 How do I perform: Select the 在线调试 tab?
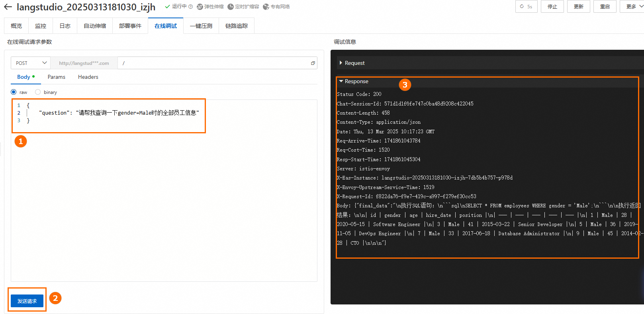pos(166,26)
